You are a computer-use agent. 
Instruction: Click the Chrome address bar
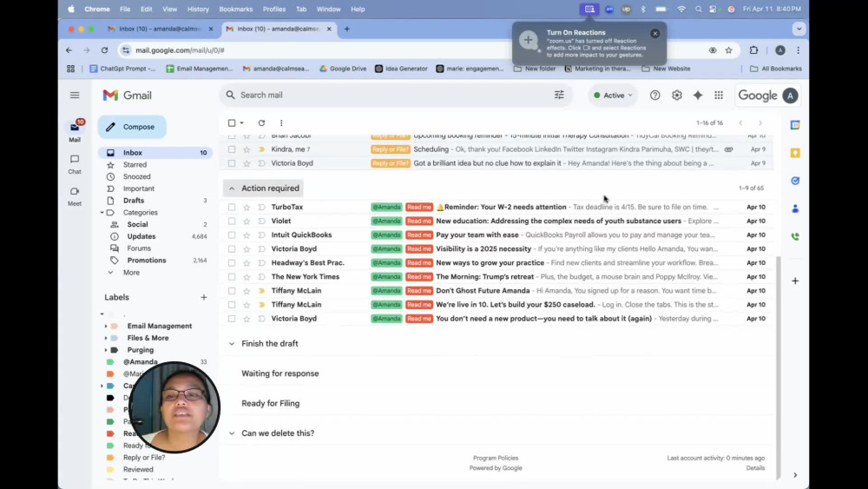[x=410, y=50]
